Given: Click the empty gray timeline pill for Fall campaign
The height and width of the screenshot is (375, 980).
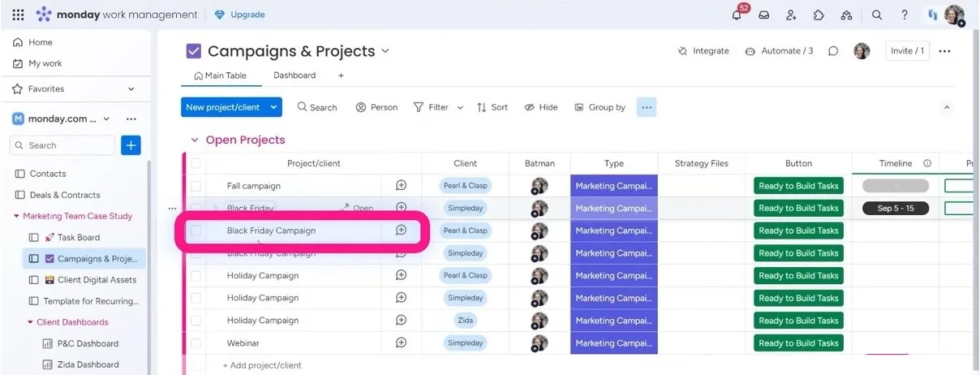Looking at the screenshot, I should [x=896, y=186].
